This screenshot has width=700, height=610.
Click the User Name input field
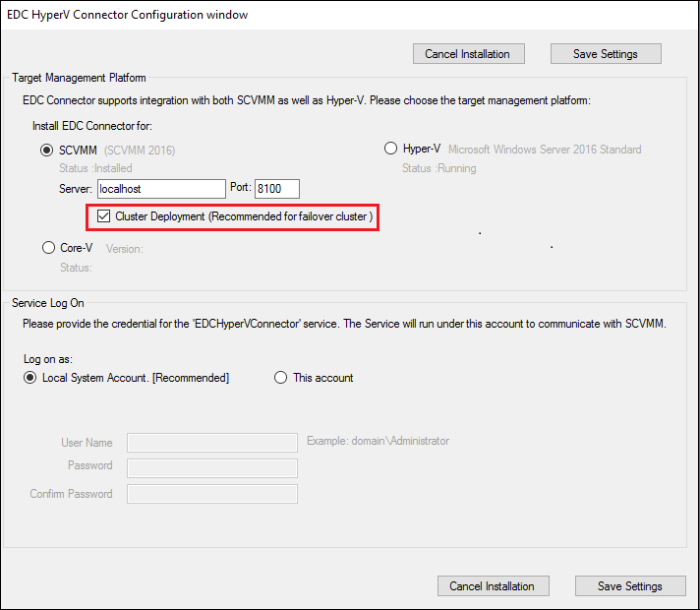[x=212, y=443]
